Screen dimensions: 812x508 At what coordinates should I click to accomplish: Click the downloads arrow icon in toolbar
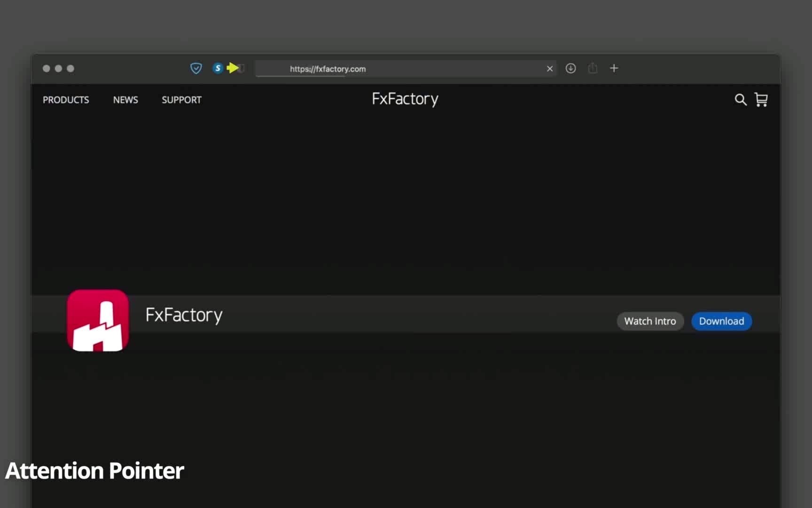(570, 68)
